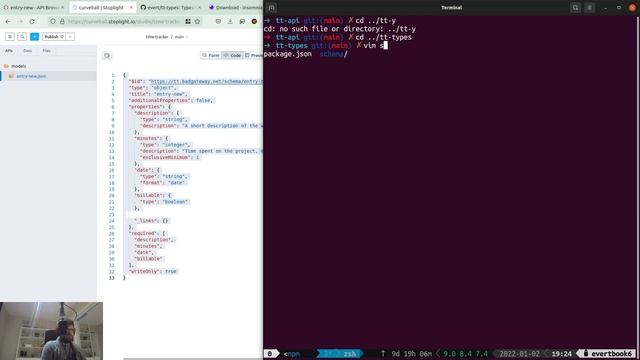Image resolution: width=640 pixels, height=360 pixels.
Task: Reload the current browser page
Action: tap(32, 21)
